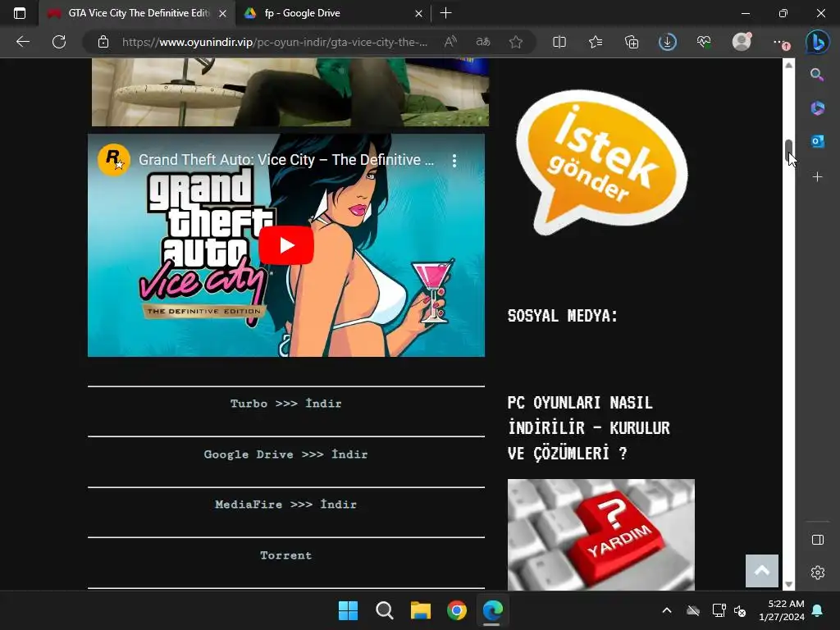This screenshot has height=630, width=840.
Task: Open Google Drive >>> İndir link
Action: click(x=286, y=454)
